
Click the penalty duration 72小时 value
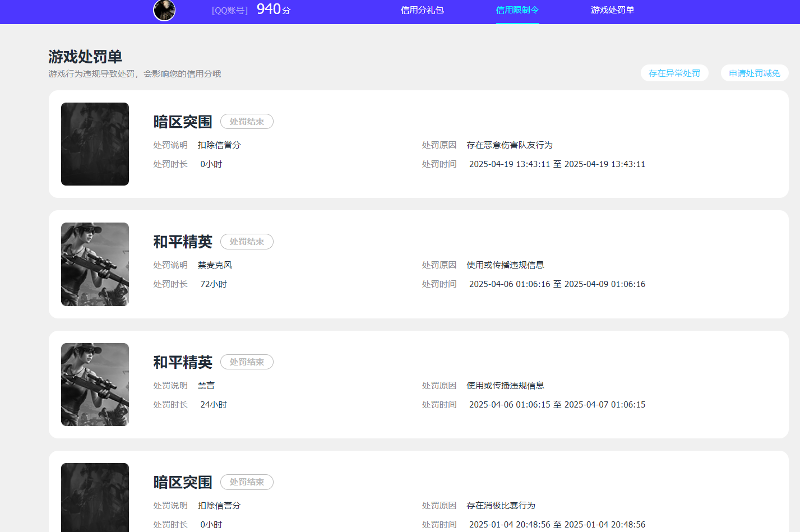[213, 284]
